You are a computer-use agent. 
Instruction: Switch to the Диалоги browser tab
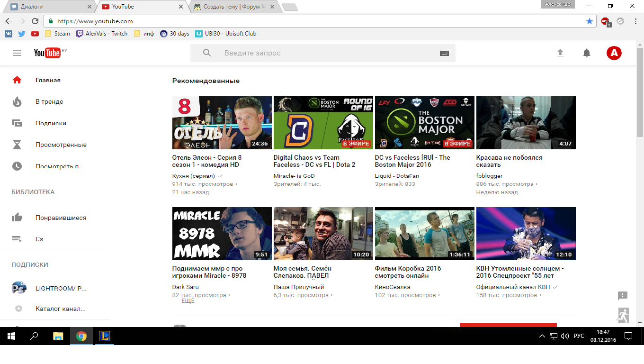pos(50,7)
